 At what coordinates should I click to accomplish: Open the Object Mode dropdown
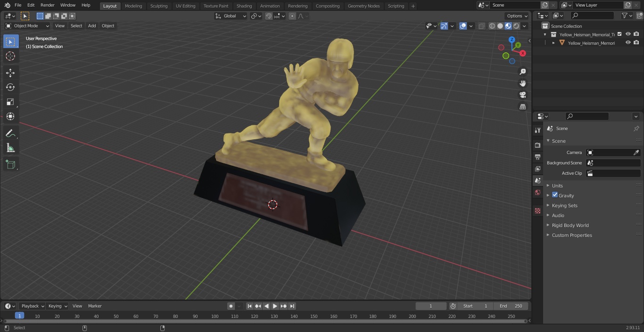(27, 26)
